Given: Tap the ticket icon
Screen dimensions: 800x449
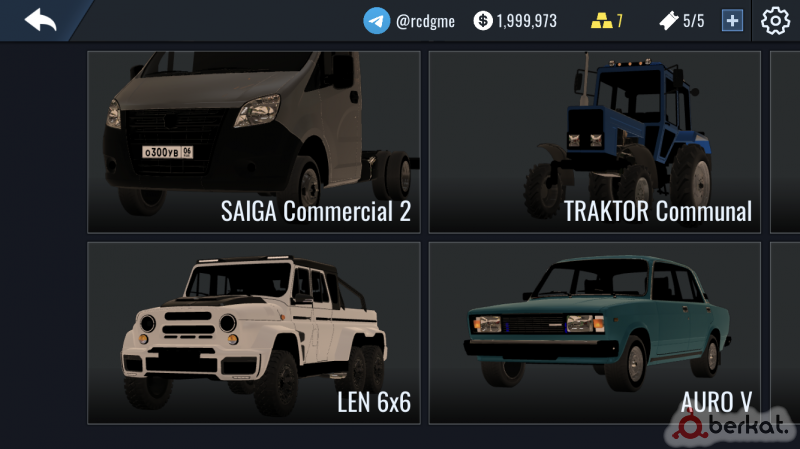Looking at the screenshot, I should [669, 21].
